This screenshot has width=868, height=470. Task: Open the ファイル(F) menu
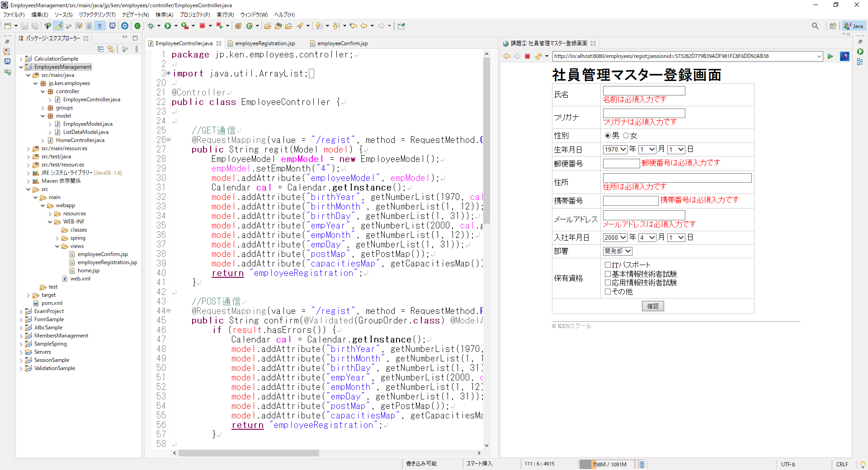pyautogui.click(x=14, y=15)
